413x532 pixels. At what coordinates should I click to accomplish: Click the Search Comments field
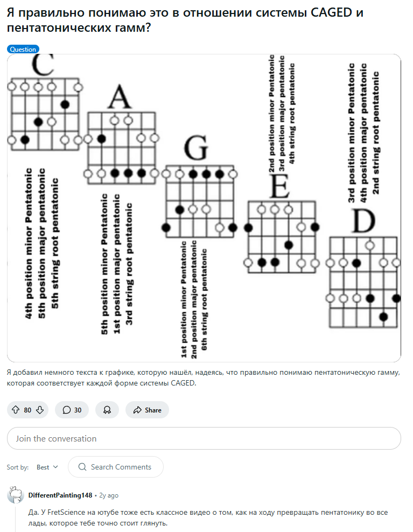tap(116, 467)
